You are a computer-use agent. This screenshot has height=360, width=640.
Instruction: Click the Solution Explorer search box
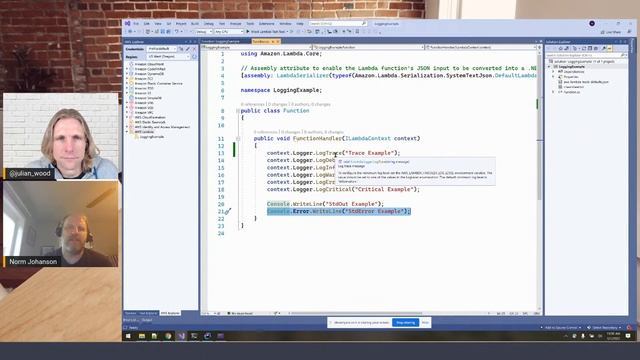coord(586,55)
